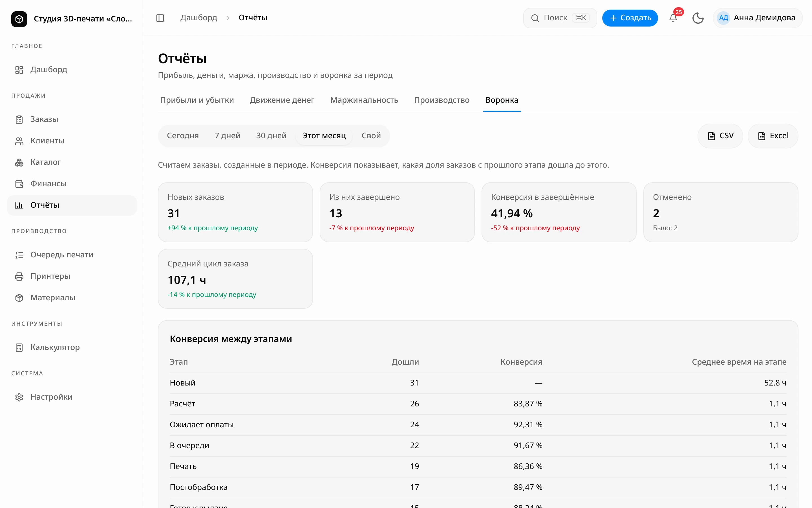Click the CSV file icon
This screenshot has width=812, height=508.
click(x=711, y=136)
